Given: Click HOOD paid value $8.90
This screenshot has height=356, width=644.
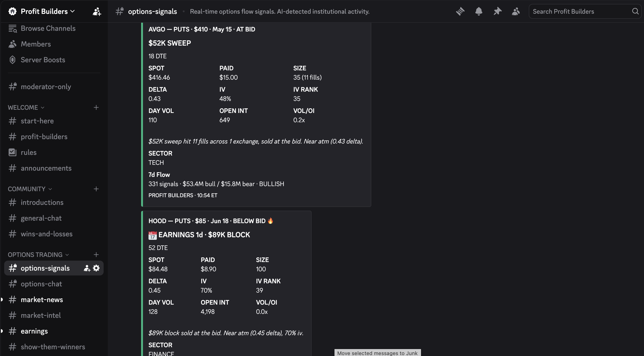Looking at the screenshot, I should click(x=208, y=269).
